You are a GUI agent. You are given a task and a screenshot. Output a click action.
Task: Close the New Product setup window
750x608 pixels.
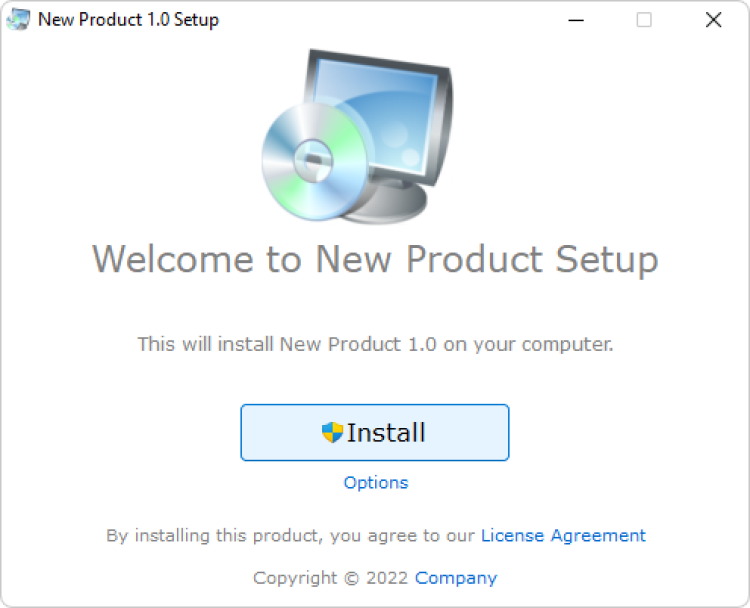click(x=713, y=19)
